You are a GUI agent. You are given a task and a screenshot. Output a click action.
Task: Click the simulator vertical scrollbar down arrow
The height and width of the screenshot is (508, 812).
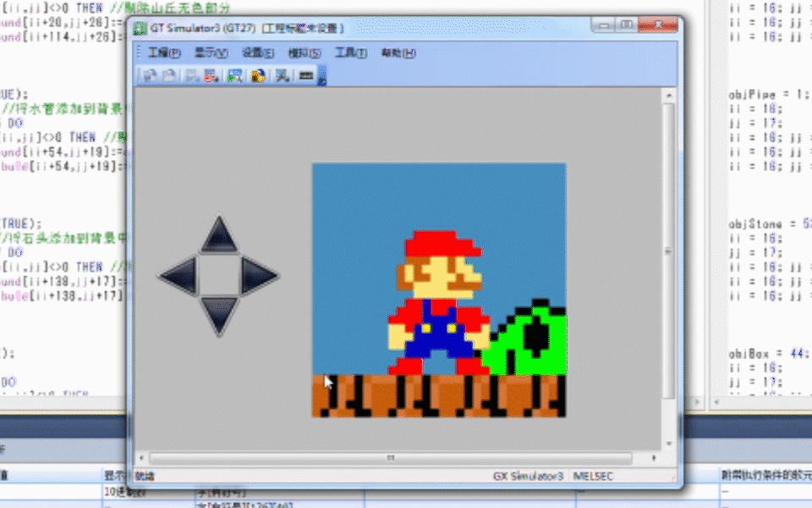[668, 444]
